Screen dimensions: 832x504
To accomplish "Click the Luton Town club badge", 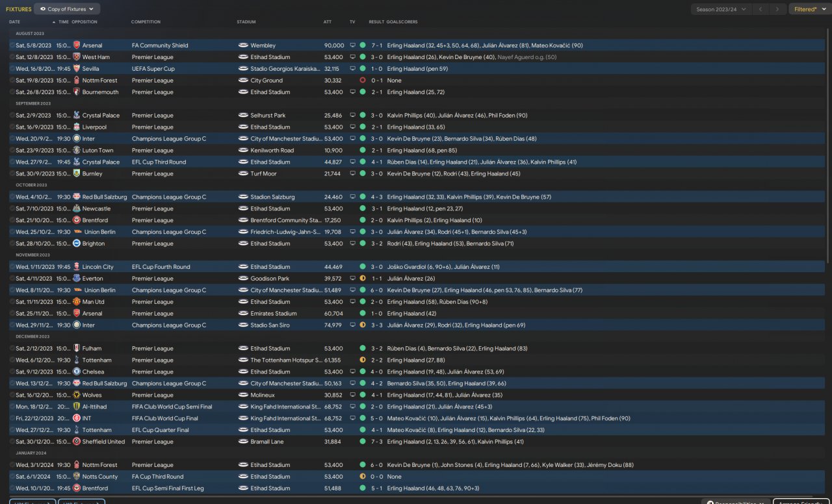I will coord(77,151).
